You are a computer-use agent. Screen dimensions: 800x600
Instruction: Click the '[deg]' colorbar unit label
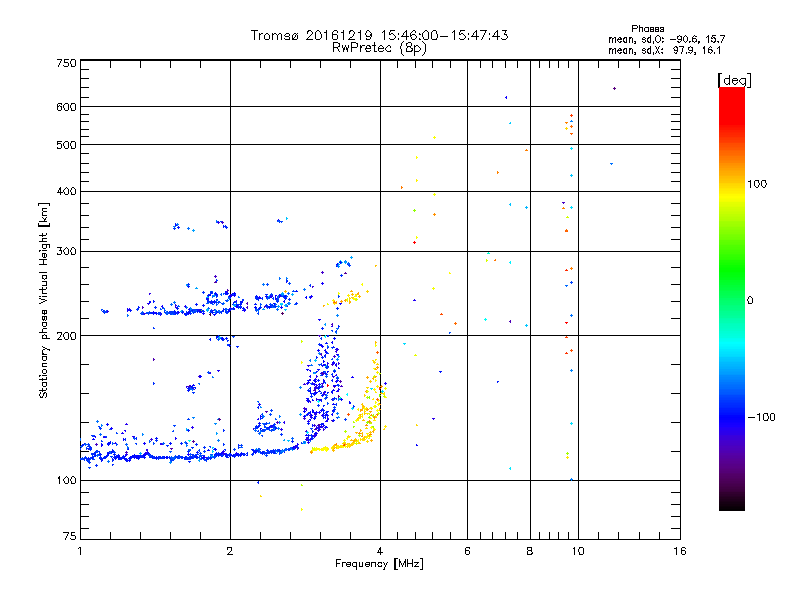coord(734,80)
